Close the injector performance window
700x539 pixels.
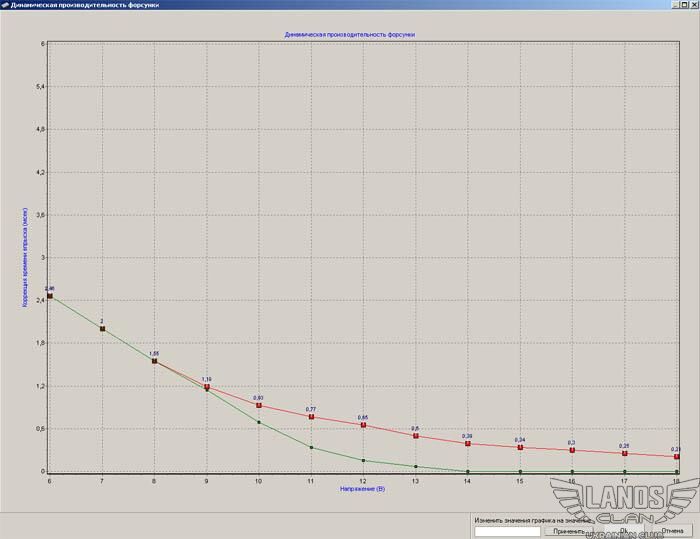pos(693,4)
